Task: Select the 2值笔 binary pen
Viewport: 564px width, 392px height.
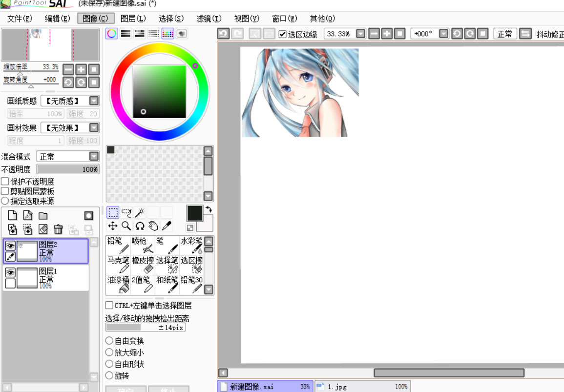Action: coord(143,285)
